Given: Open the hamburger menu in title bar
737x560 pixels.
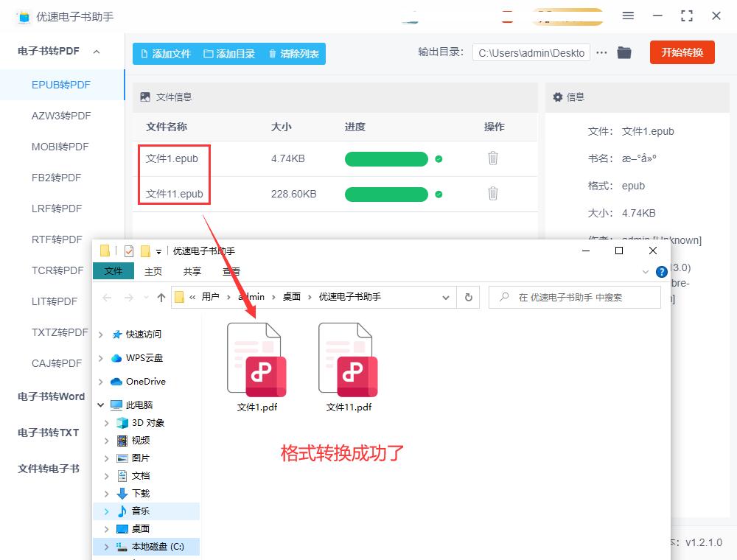Looking at the screenshot, I should (x=628, y=15).
